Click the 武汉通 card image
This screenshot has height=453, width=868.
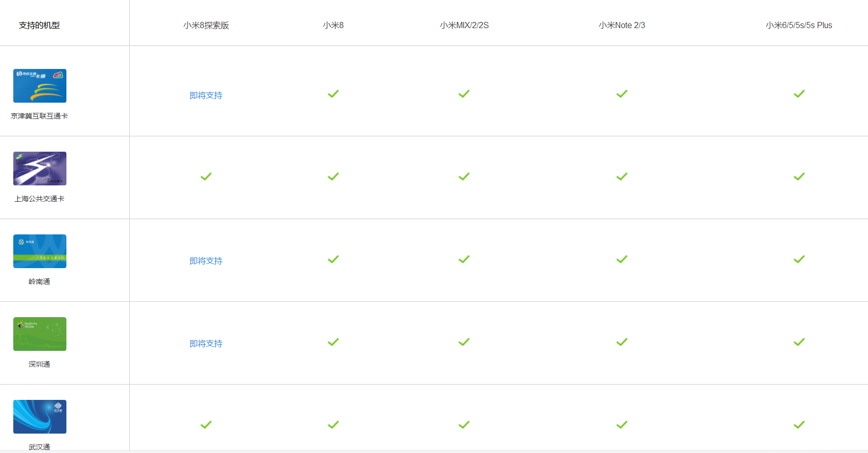[40, 417]
